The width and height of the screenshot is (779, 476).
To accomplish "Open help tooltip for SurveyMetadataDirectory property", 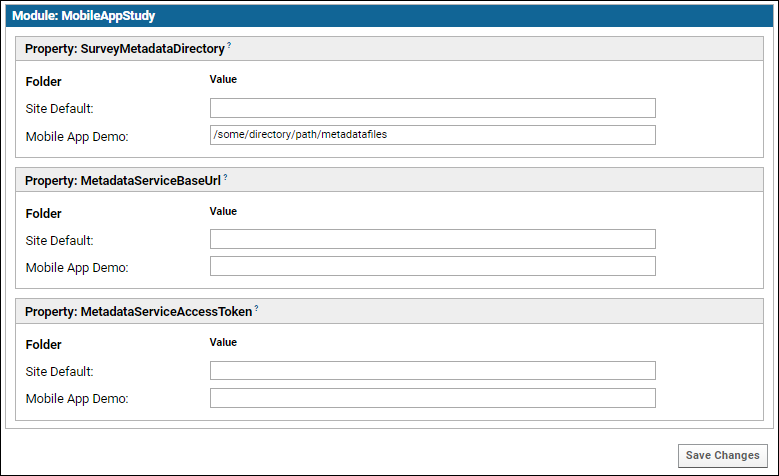I will (229, 45).
